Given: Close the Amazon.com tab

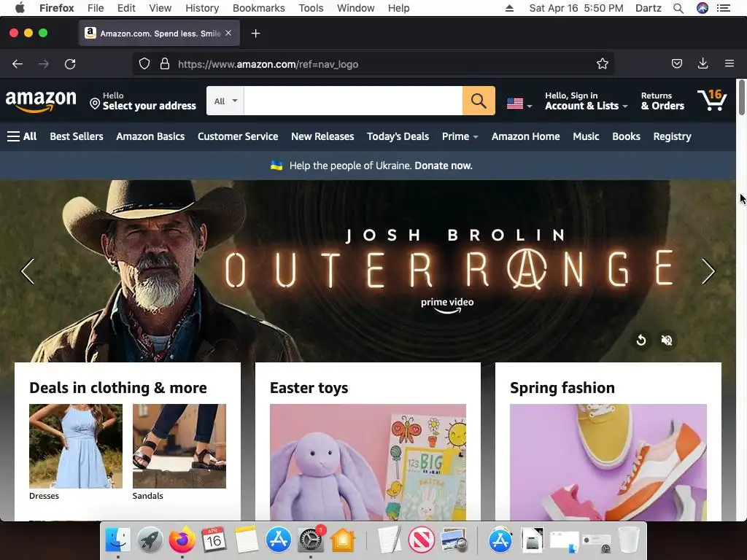Looking at the screenshot, I should [228, 33].
